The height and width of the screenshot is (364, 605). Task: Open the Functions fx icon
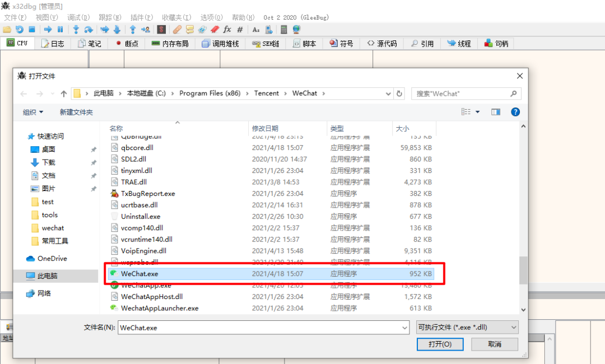(x=227, y=29)
